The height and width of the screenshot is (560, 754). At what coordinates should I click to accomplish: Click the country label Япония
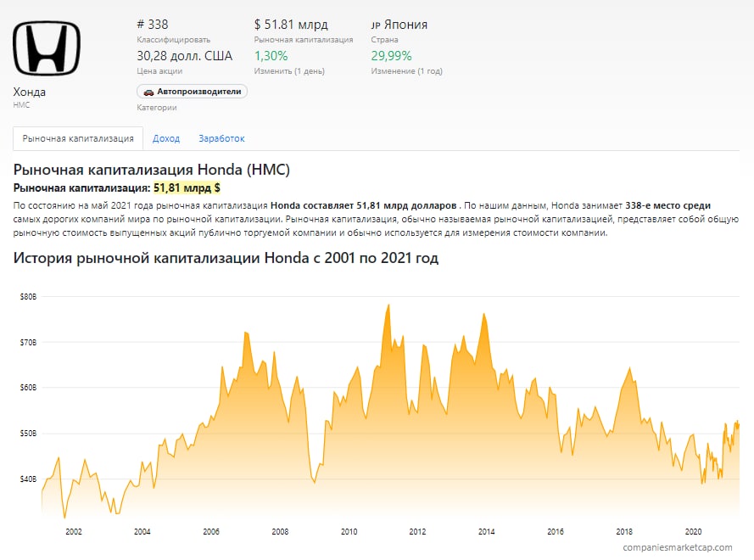tap(405, 25)
